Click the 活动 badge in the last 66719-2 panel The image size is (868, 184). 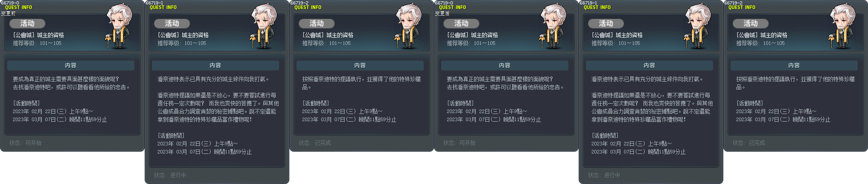[x=750, y=23]
